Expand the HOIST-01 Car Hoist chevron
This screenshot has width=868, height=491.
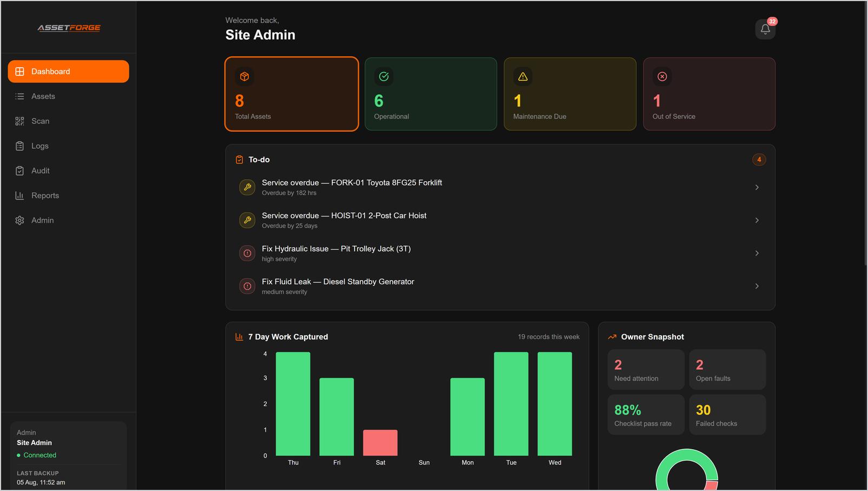pyautogui.click(x=757, y=220)
